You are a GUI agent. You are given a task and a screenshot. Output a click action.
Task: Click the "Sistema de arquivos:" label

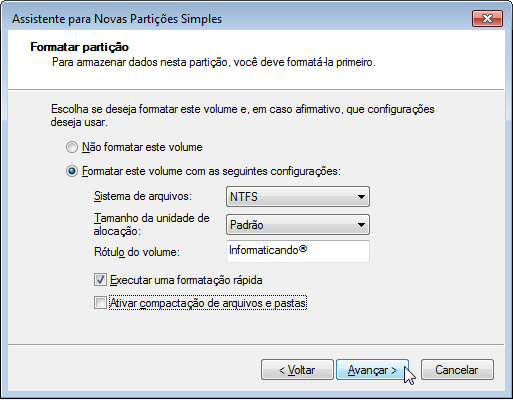point(143,196)
